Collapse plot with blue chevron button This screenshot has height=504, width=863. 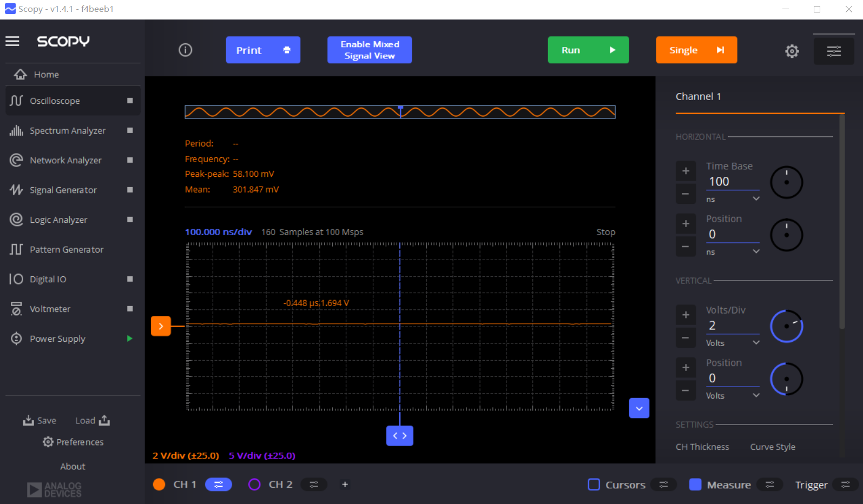(639, 408)
